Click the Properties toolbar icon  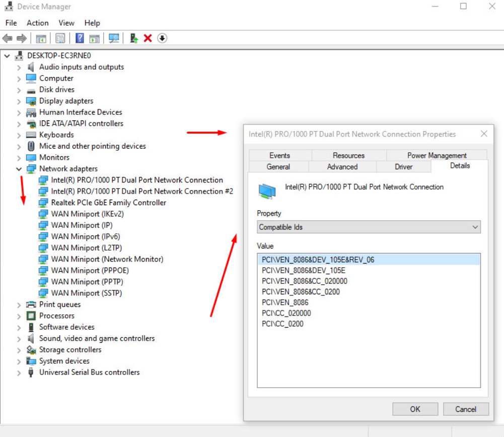tap(60, 39)
